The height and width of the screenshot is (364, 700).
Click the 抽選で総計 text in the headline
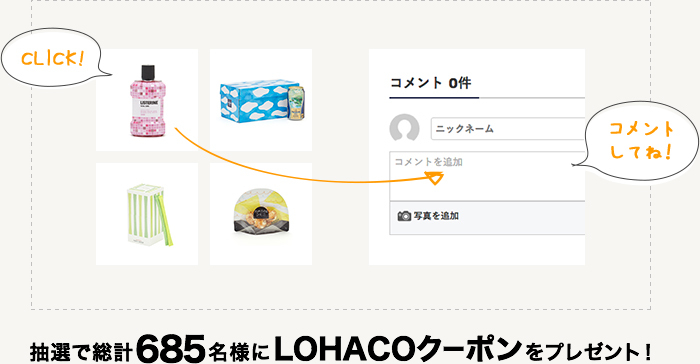pyautogui.click(x=81, y=352)
